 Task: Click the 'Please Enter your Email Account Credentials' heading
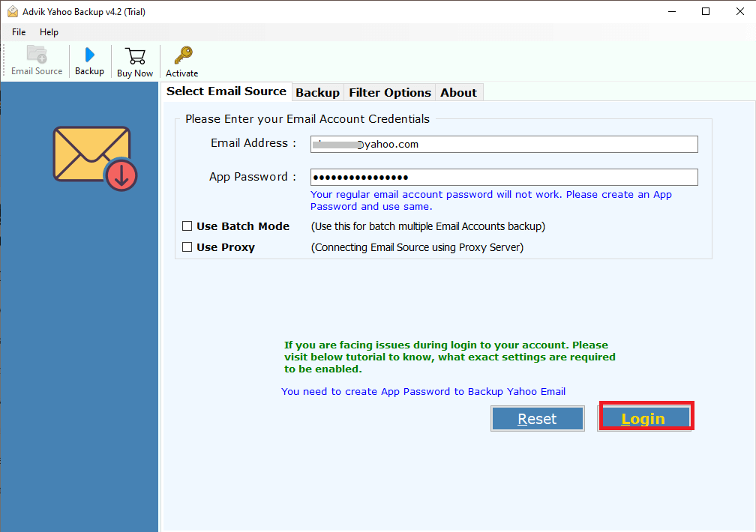pos(307,119)
